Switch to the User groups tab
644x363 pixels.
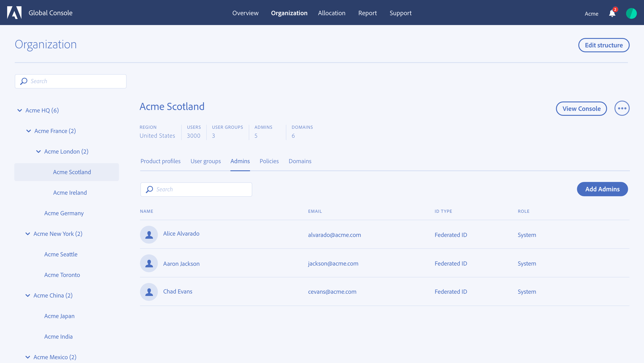[x=205, y=161]
